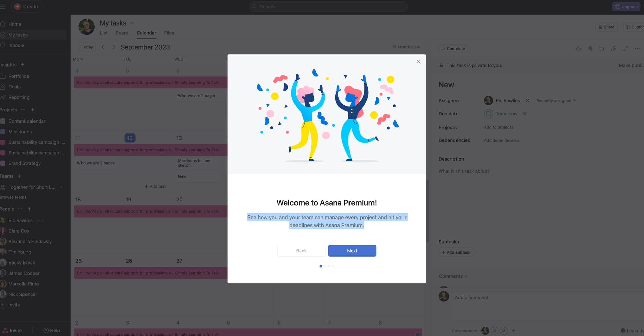Add a new team with plus icon

pos(19,176)
